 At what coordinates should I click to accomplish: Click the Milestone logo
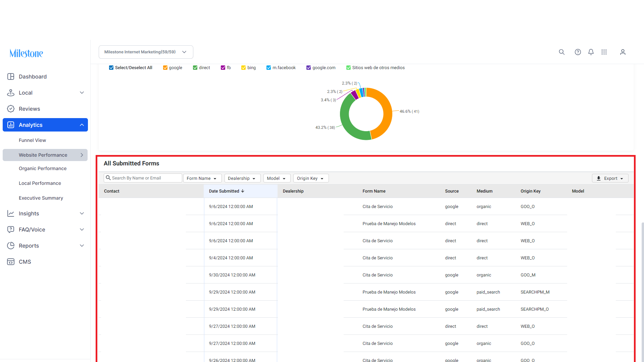coord(26,53)
